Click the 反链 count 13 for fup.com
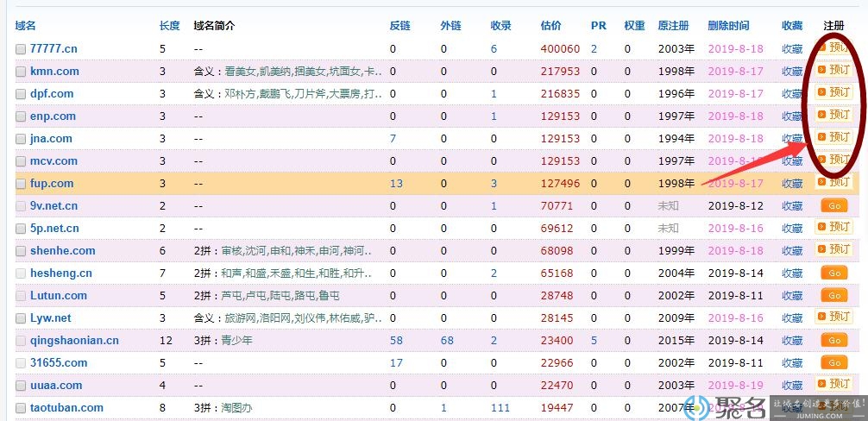Image resolution: width=868 pixels, height=421 pixels. [396, 183]
